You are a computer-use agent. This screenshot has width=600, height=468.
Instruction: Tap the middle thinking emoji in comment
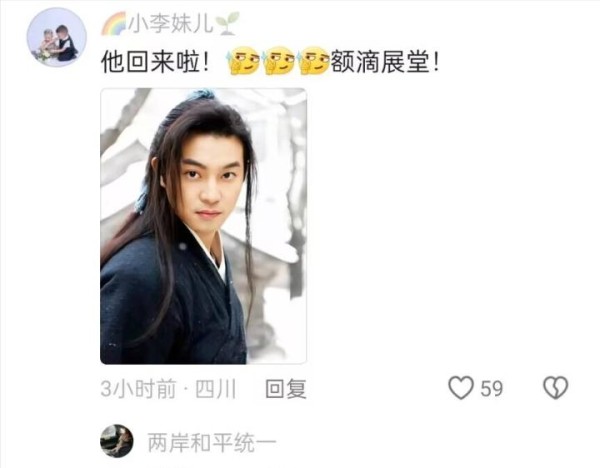point(279,61)
